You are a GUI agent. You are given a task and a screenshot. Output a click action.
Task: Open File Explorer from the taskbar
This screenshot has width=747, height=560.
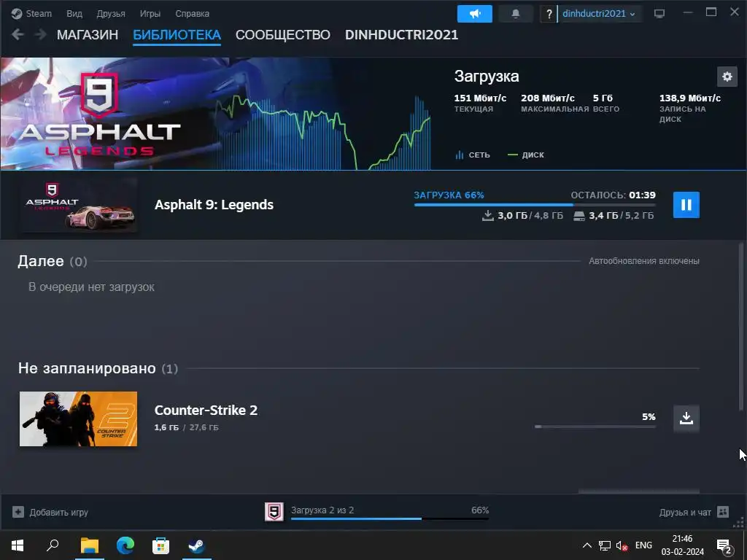click(89, 545)
